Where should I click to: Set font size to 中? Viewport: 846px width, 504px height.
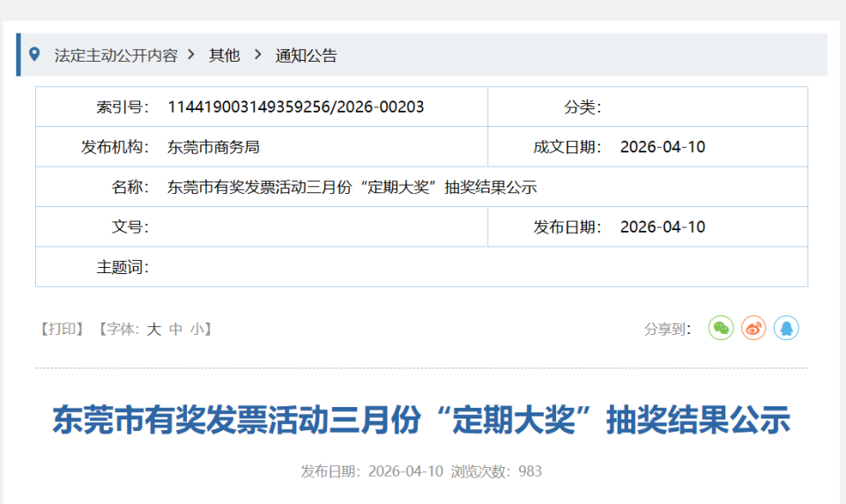176,330
